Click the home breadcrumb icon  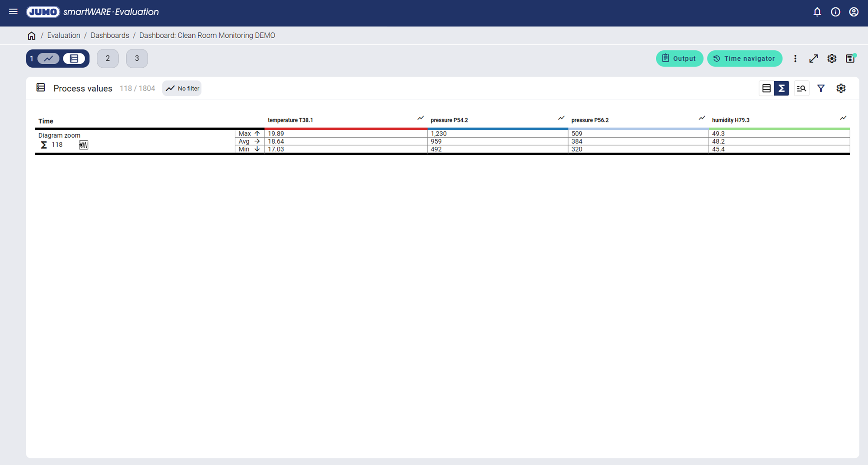point(31,36)
